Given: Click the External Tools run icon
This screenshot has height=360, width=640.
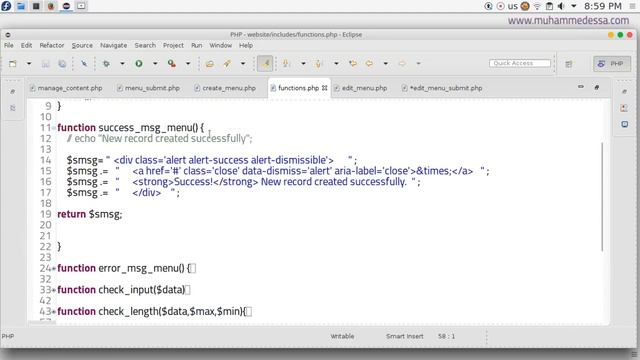Looking at the screenshot, I should click(x=172, y=64).
